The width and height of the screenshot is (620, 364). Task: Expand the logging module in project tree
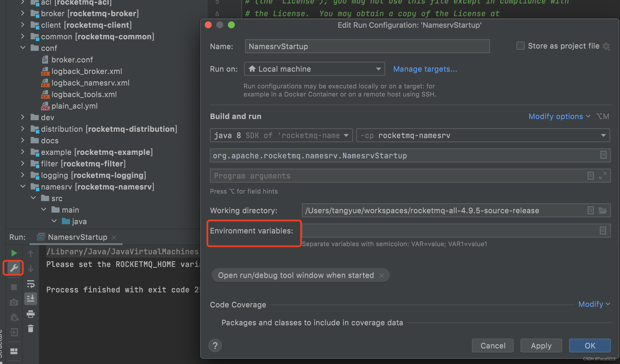(23, 175)
